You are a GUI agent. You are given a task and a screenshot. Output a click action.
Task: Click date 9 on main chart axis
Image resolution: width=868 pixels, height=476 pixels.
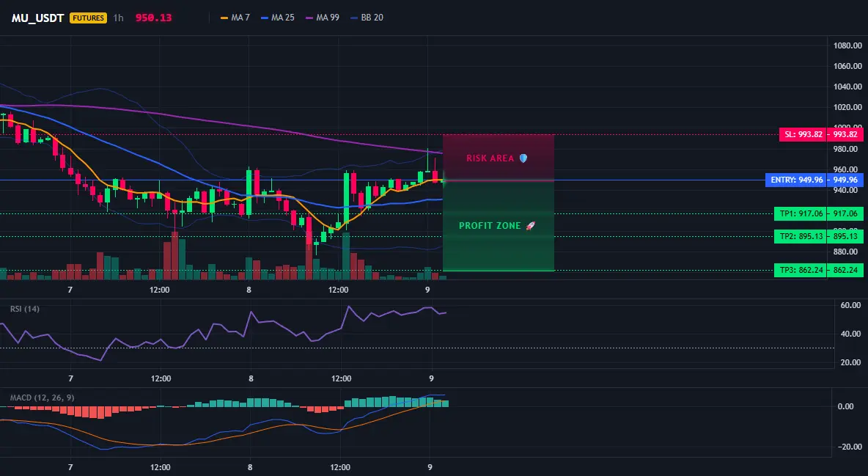click(x=427, y=290)
